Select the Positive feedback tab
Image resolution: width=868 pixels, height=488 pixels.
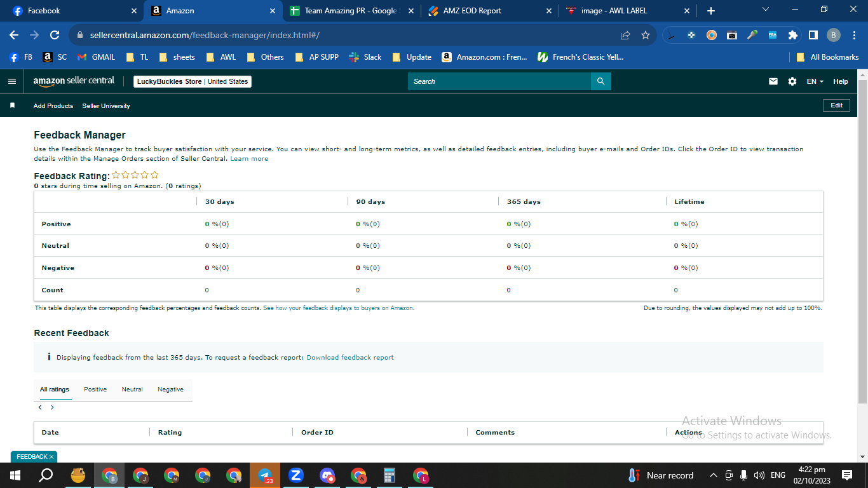tap(95, 390)
